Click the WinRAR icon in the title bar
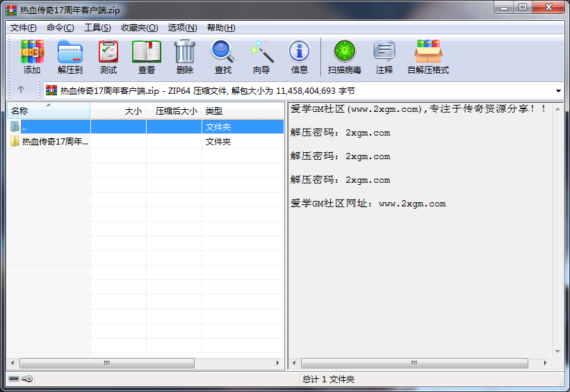570x392 pixels. click(x=11, y=10)
